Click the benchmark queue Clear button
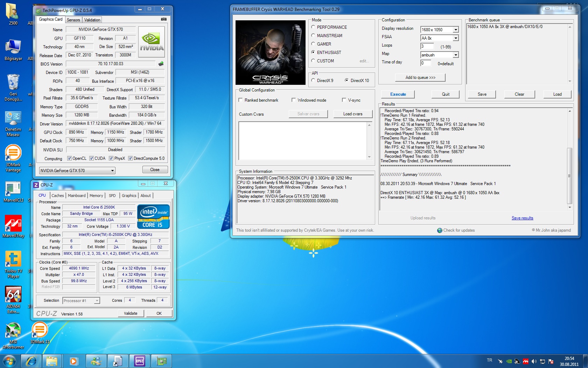588x368 pixels. point(519,94)
